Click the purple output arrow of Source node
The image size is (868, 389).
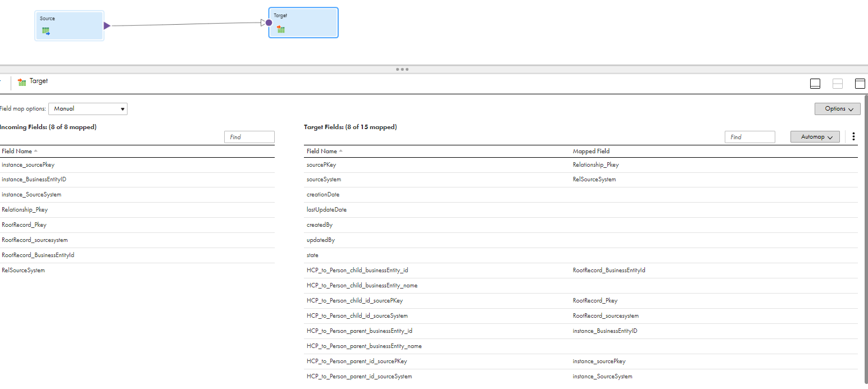pyautogui.click(x=107, y=26)
